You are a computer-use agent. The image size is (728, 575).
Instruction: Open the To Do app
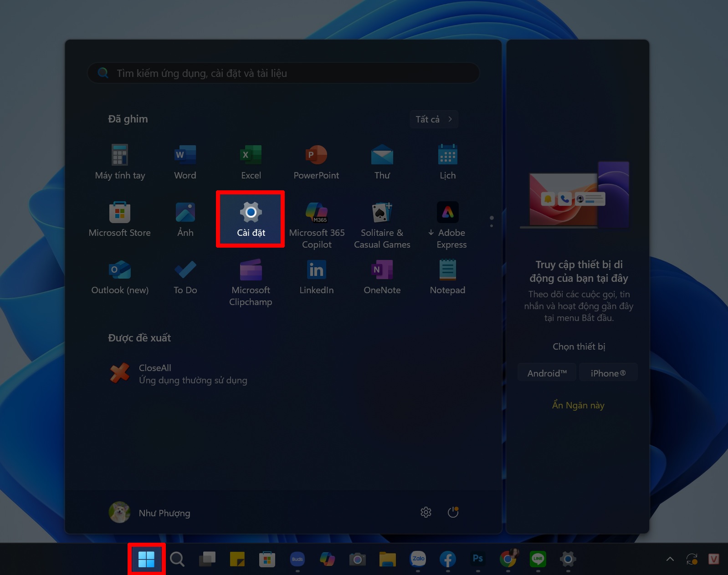coord(185,276)
